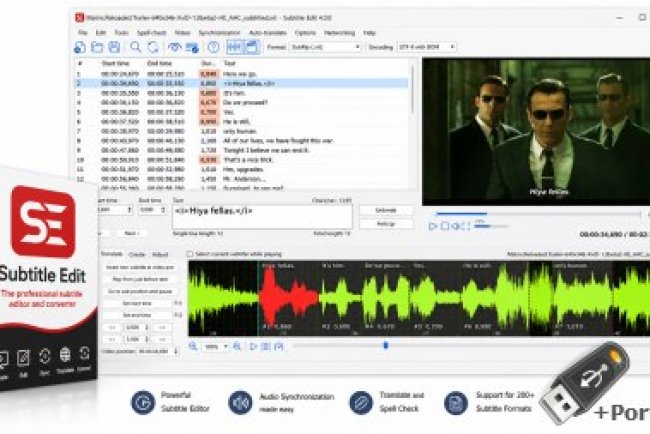650x434 pixels.
Task: Select the row "only human."
Action: click(x=242, y=131)
